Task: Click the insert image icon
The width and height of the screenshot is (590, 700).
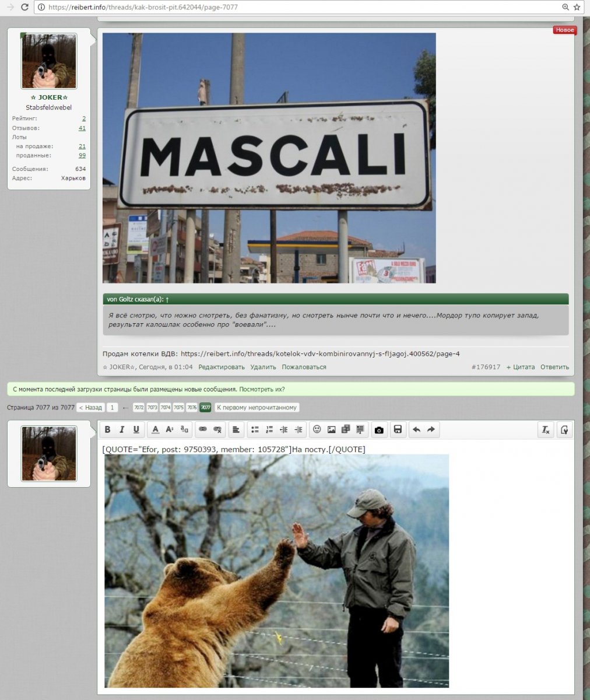Action: (331, 430)
